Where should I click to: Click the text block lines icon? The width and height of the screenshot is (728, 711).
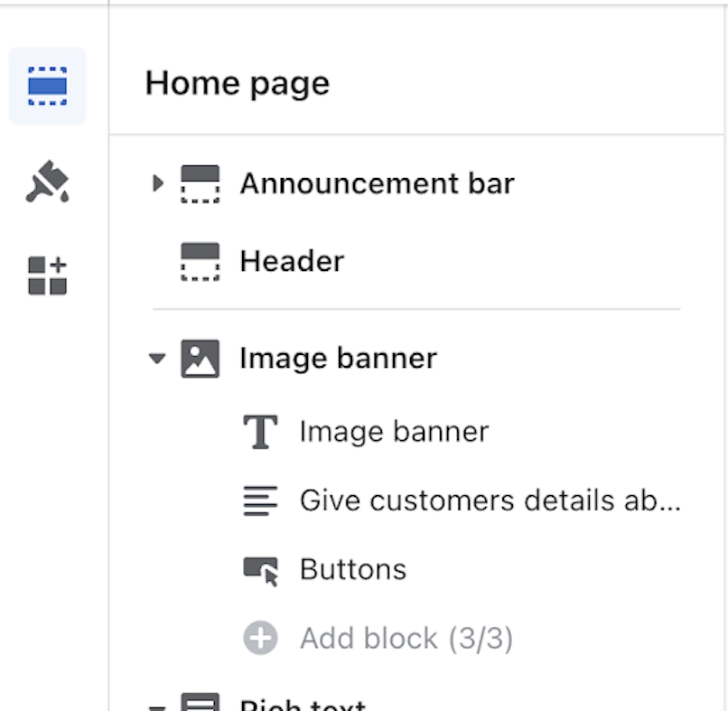pyautogui.click(x=260, y=501)
